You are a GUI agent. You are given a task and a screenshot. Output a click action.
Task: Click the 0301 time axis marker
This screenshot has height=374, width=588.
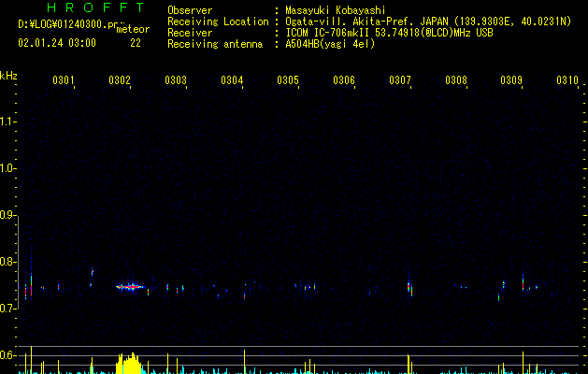(x=63, y=79)
